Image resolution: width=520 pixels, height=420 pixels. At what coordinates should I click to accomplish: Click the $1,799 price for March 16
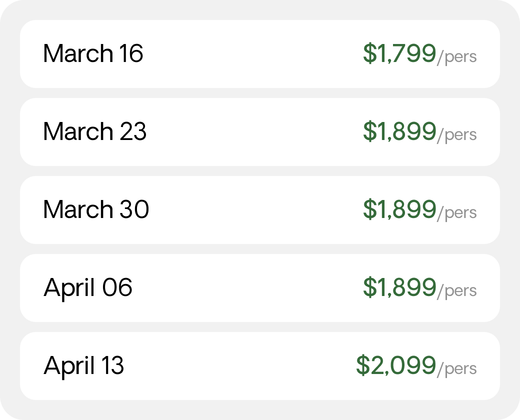point(399,53)
